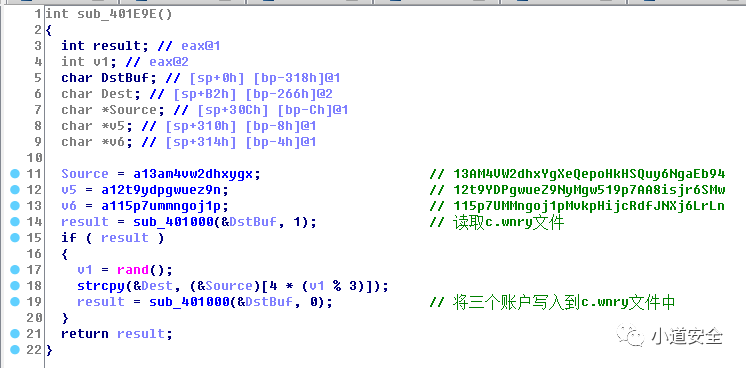Click &DstBuf argument on line 19
The height and width of the screenshot is (368, 746).
pos(265,302)
